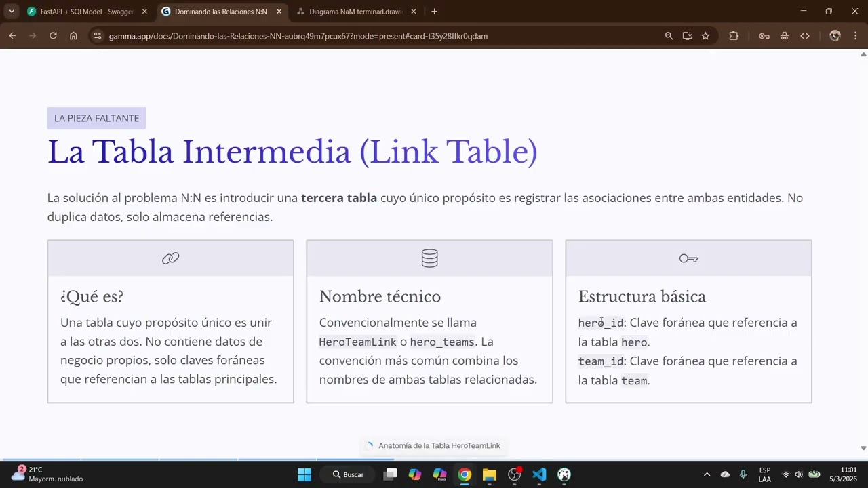Open the Wi-Fi network tray icon

pyautogui.click(x=786, y=474)
